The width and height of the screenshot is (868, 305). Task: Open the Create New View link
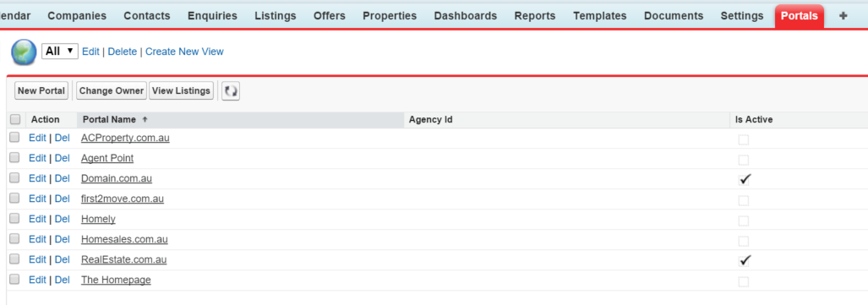tap(184, 52)
